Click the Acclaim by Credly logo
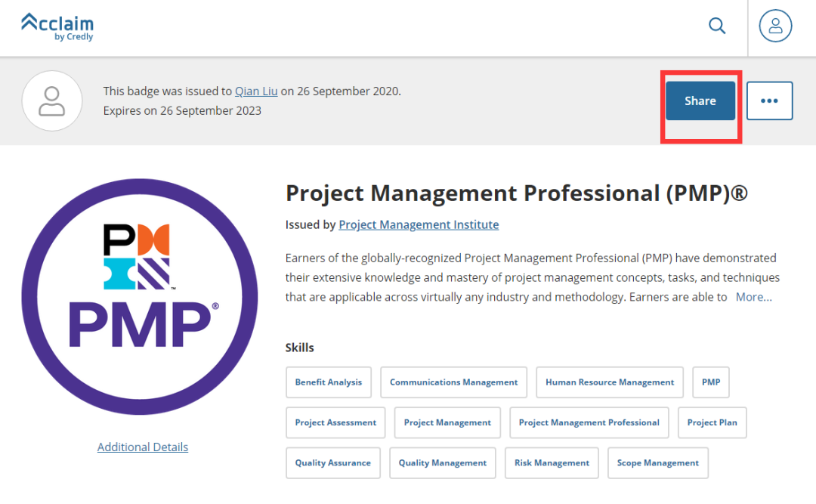816x504 pixels. tap(57, 27)
